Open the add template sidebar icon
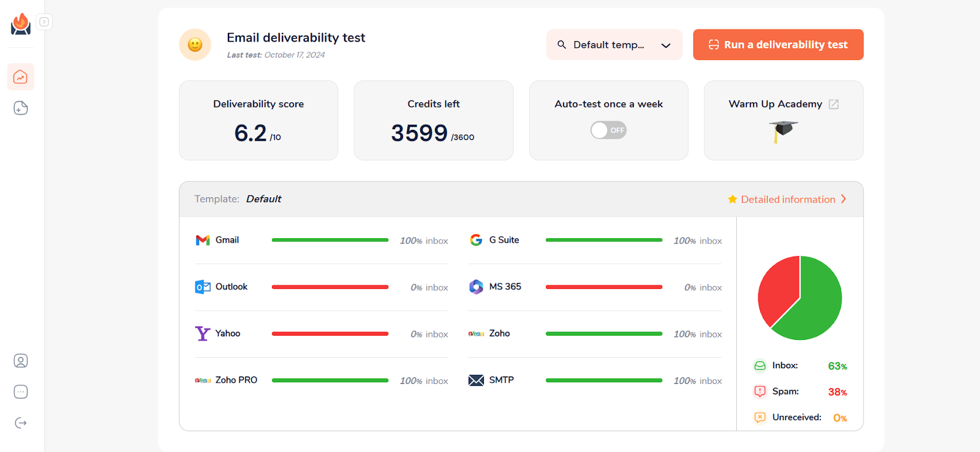 point(21,108)
